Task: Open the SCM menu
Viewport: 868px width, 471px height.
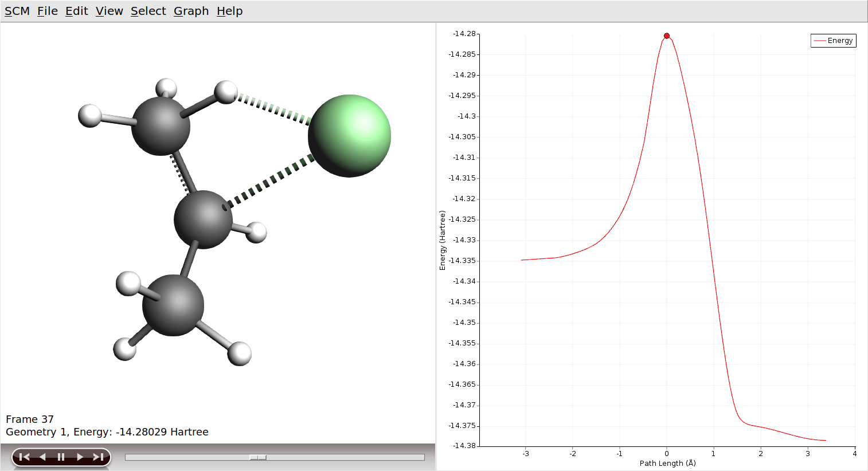Action: [x=17, y=11]
